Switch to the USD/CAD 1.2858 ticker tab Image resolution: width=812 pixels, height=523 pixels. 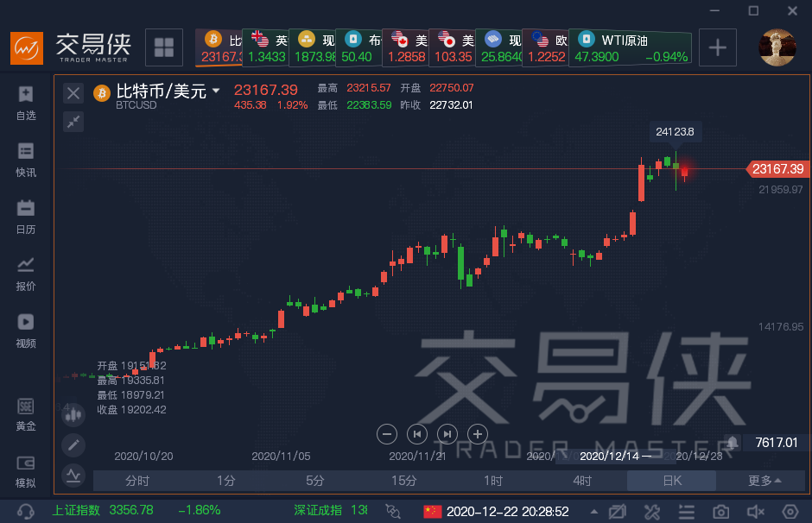405,48
